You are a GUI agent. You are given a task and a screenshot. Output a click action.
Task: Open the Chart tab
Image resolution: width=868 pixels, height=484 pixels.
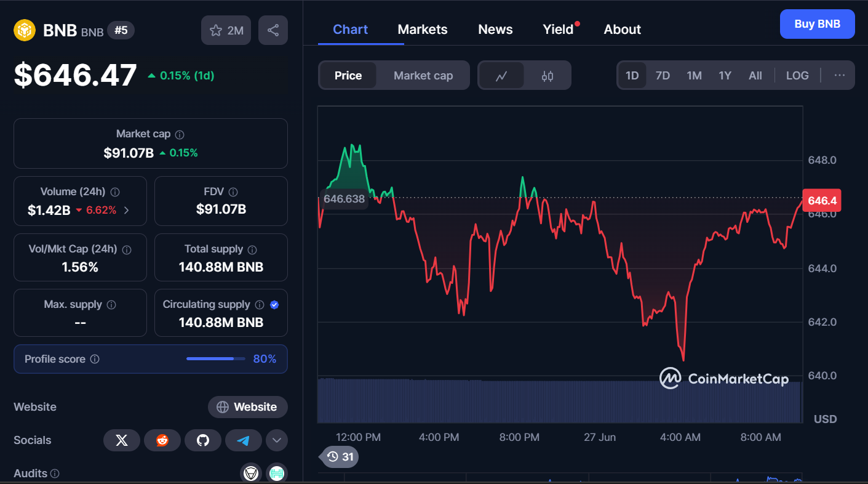(351, 30)
